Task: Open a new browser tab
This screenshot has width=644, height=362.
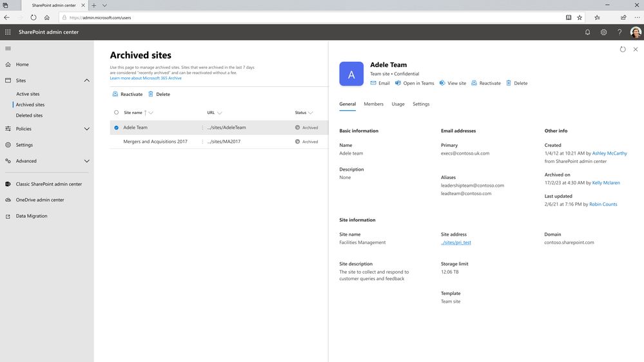Action: 93,5
